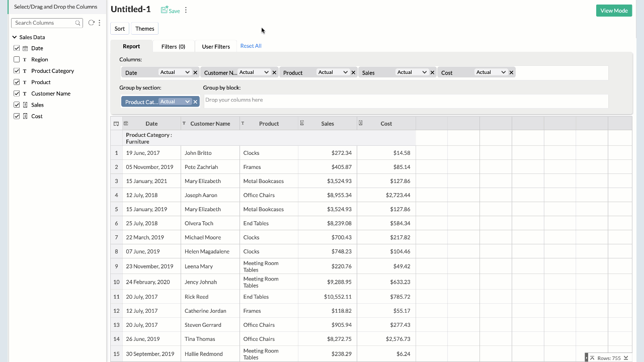Collapse the Sales Data tree

[15, 37]
